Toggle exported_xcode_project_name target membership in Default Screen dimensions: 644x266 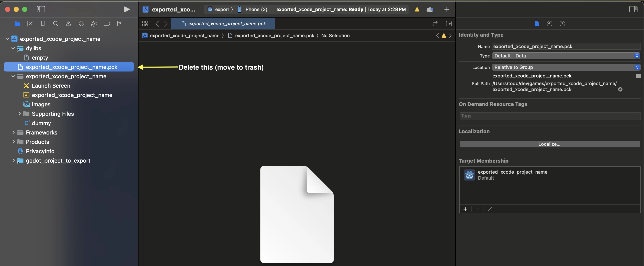click(x=513, y=175)
